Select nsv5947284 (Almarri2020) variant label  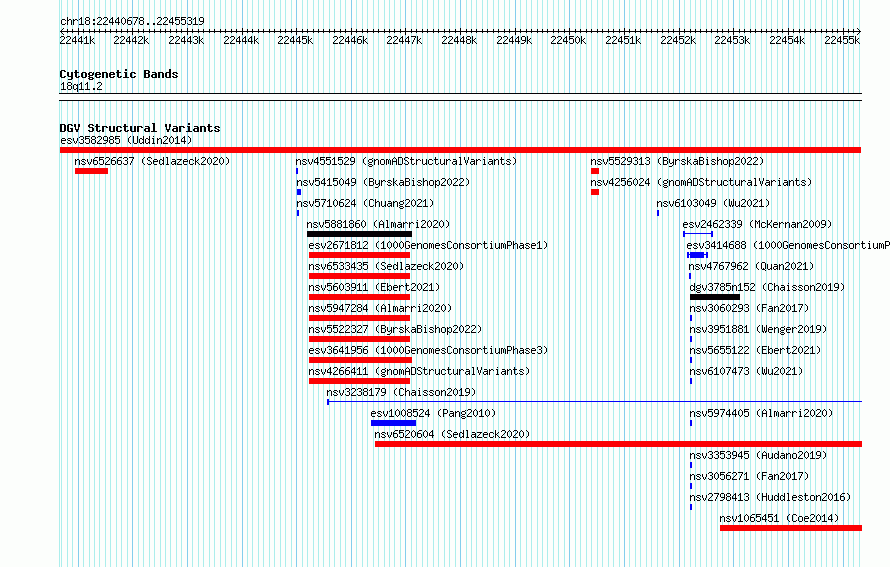click(x=380, y=308)
